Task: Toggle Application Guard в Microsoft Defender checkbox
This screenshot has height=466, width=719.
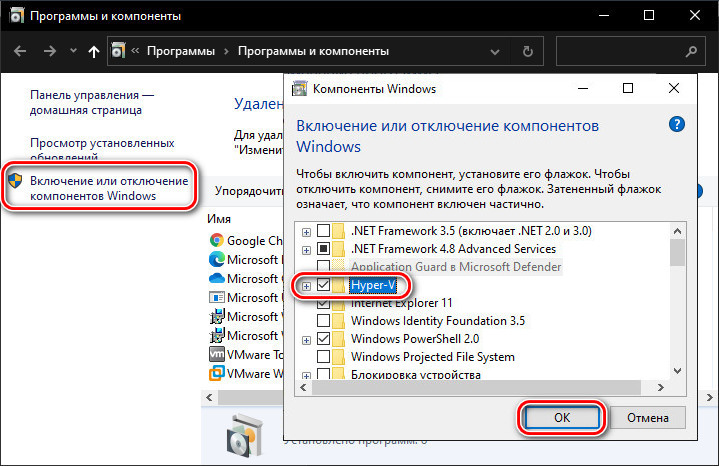Action: tap(323, 266)
